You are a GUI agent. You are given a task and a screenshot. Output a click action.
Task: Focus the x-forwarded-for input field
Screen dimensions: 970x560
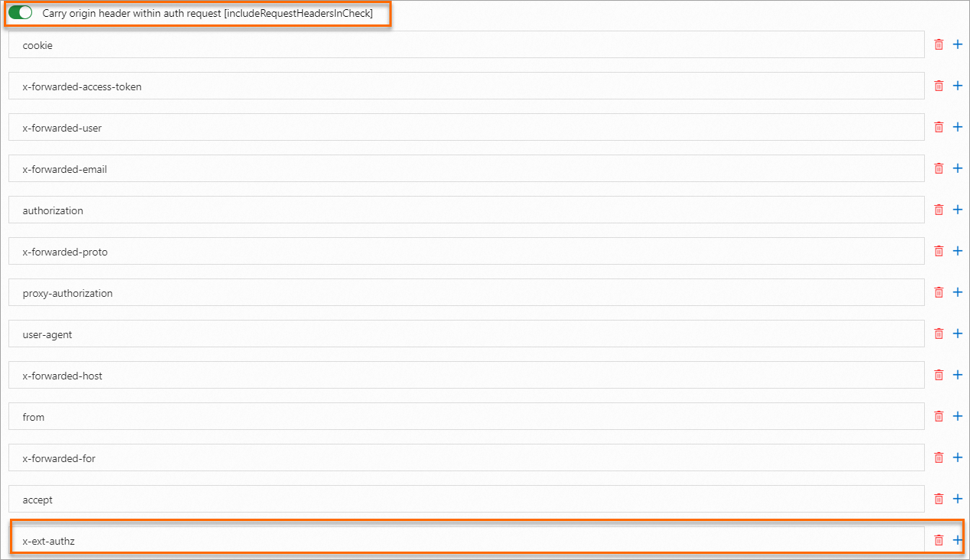pos(467,457)
